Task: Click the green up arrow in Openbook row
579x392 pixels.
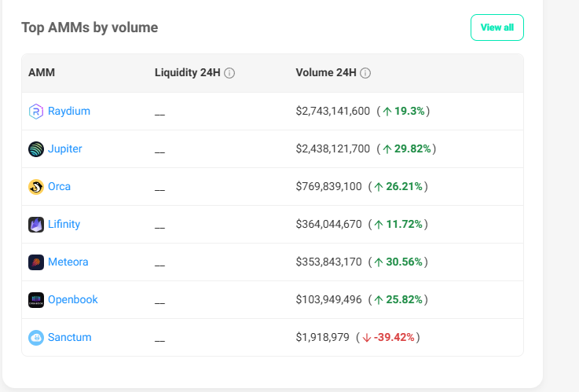Action: coord(379,300)
